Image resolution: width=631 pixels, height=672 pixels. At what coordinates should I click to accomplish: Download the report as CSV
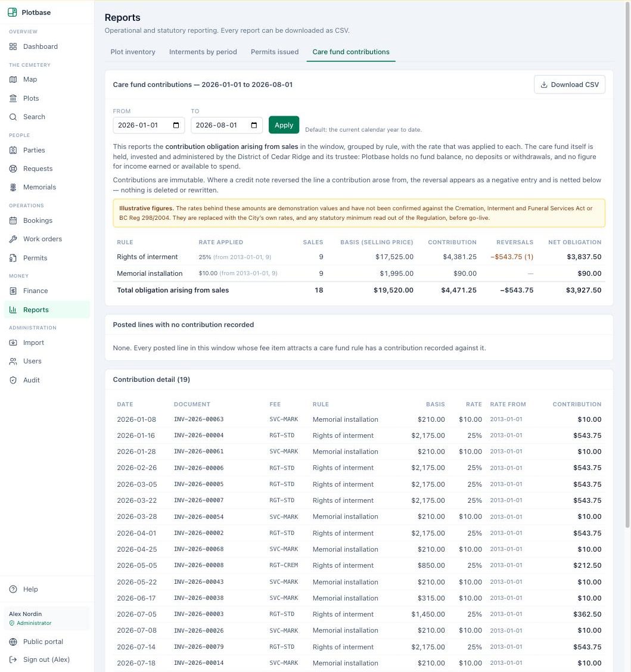[x=569, y=85]
